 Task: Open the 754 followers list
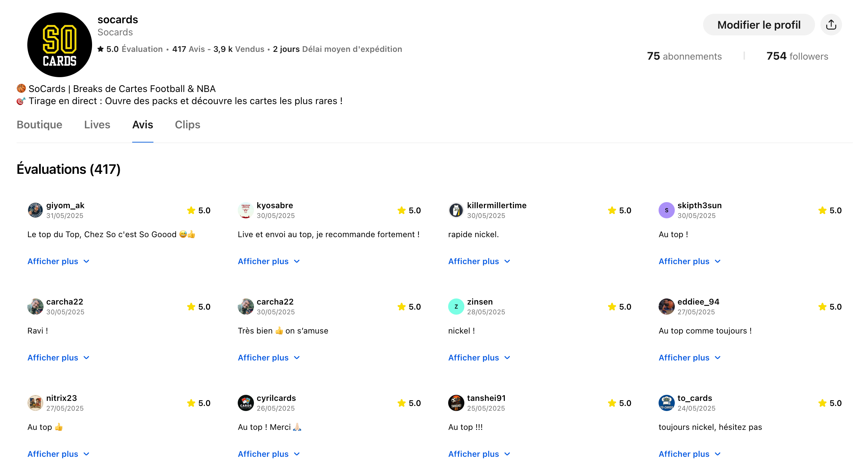coord(797,56)
